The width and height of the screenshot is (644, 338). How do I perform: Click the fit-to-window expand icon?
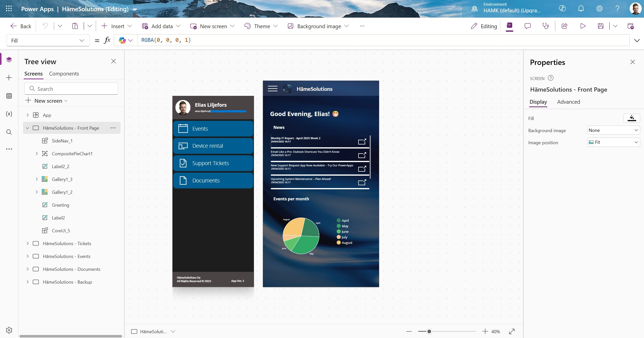(x=512, y=331)
